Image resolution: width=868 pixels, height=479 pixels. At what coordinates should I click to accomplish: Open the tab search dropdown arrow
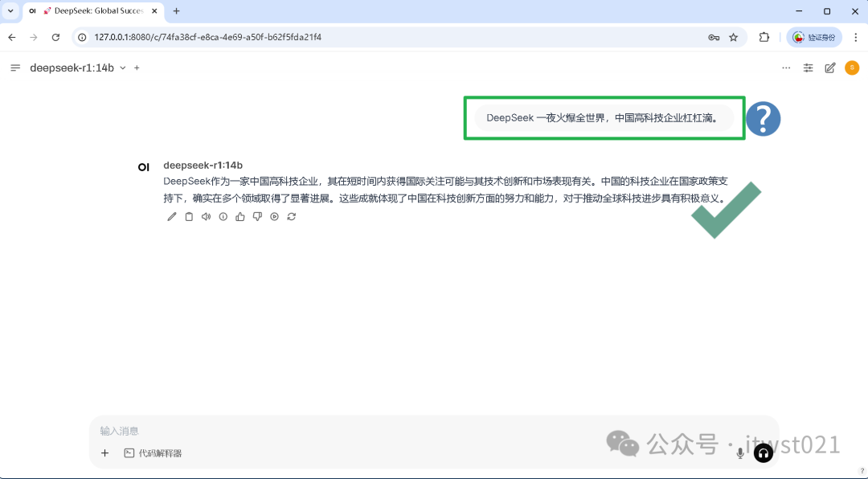pos(10,11)
